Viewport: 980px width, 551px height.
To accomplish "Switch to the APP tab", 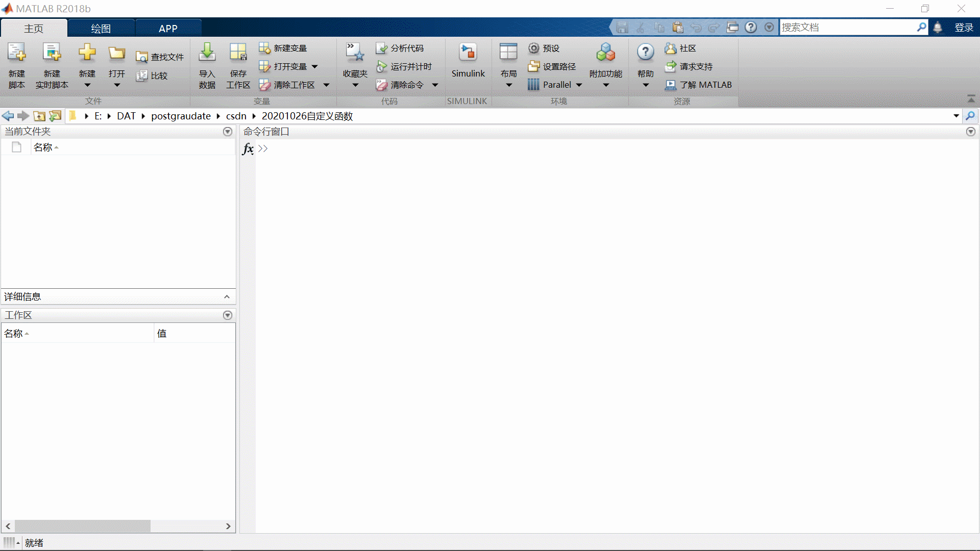I will pos(168,29).
